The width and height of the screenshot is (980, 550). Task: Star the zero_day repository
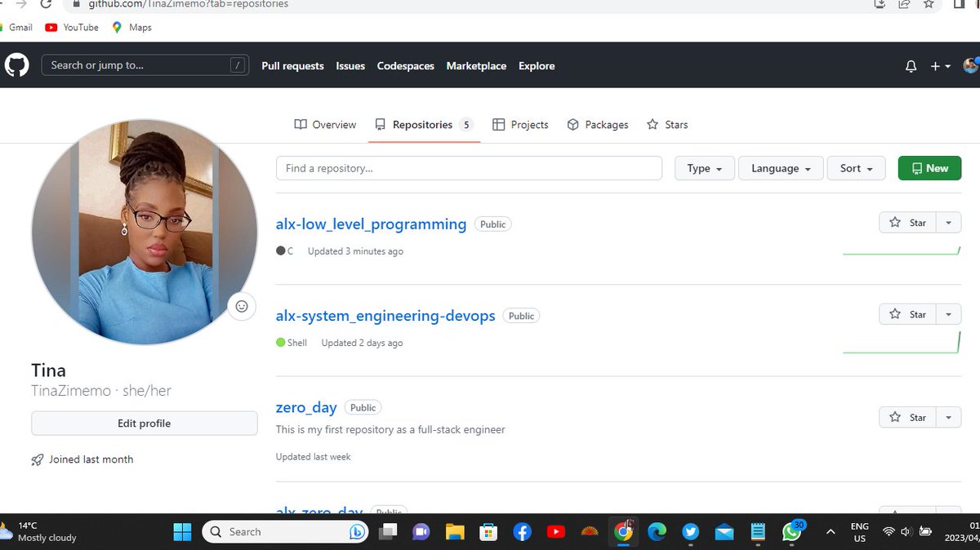tap(907, 417)
